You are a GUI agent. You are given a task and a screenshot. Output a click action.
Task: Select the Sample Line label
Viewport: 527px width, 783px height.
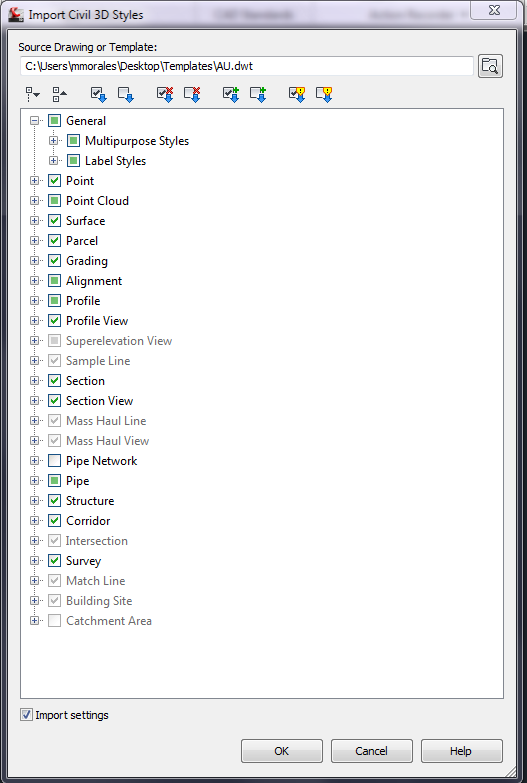click(98, 361)
